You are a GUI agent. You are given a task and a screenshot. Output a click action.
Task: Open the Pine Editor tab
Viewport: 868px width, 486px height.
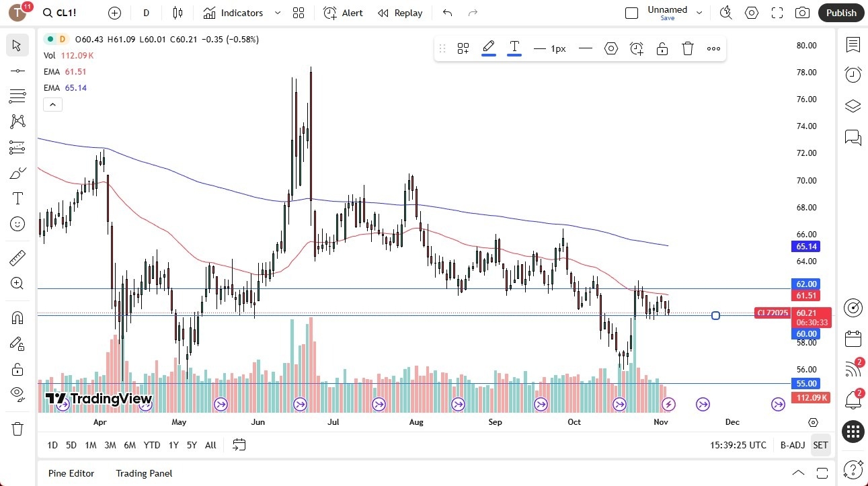[71, 473]
